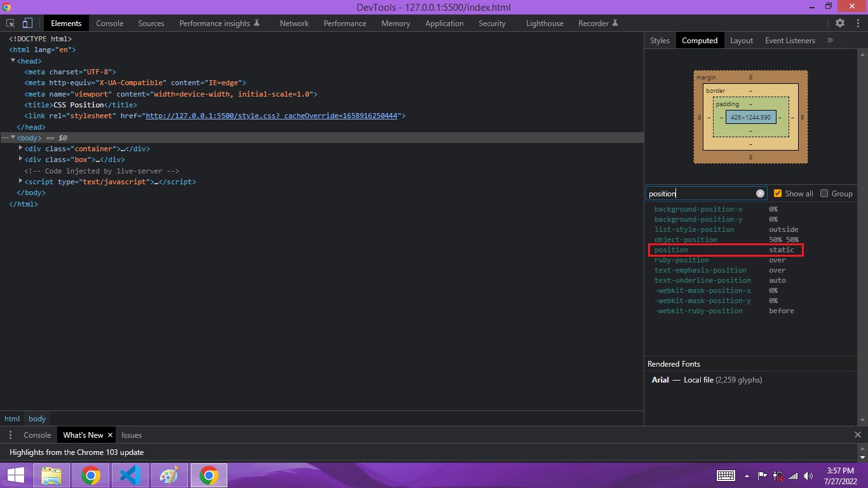Screen dimensions: 868x488
Task: Show hidden system tray icons
Action: (x=747, y=476)
